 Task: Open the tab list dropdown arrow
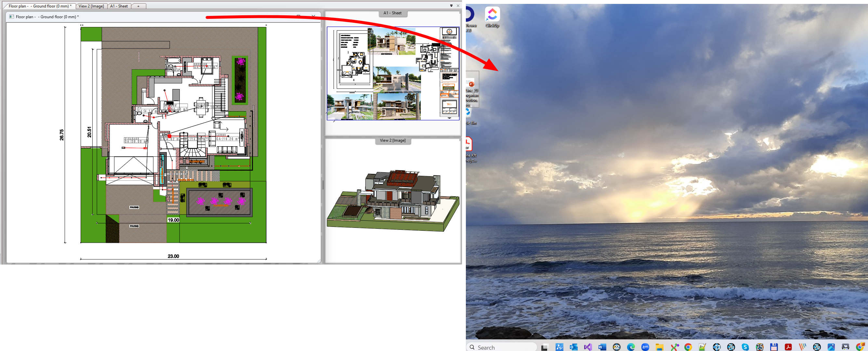451,6
